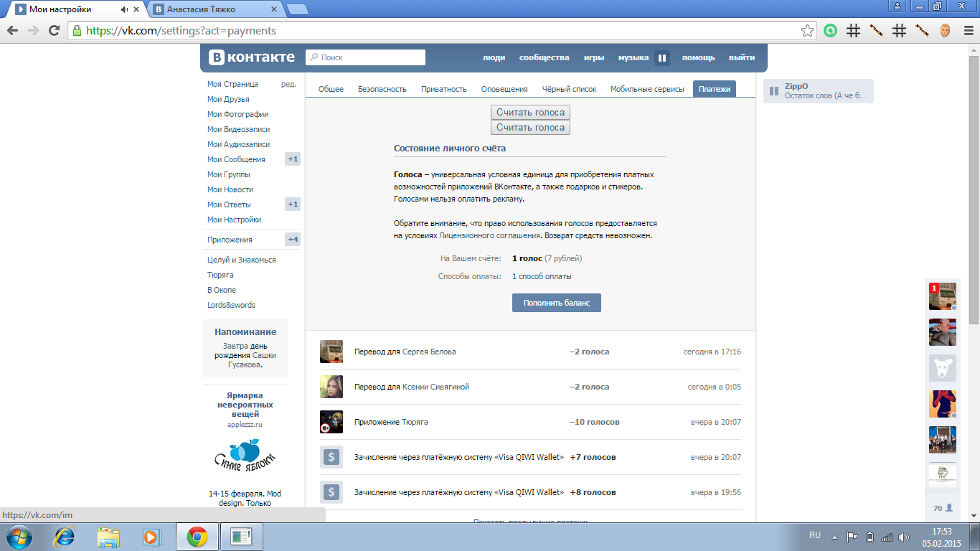The width and height of the screenshot is (980, 551).
Task: Pause the ZippO track in sidebar player
Action: point(774,91)
